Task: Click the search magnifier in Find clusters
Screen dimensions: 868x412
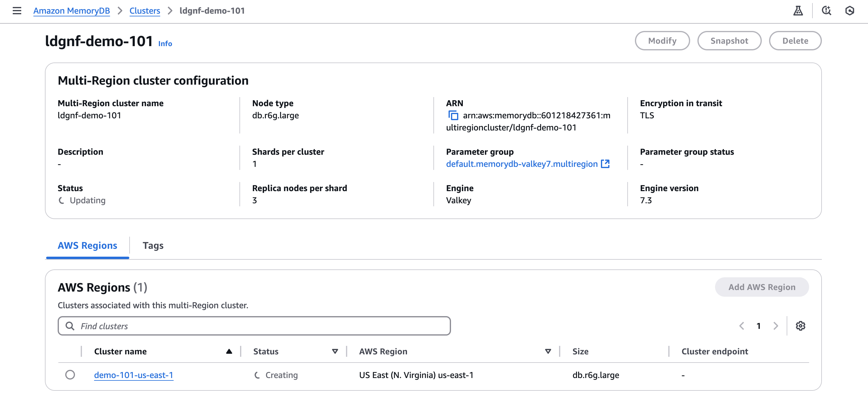Action: [x=70, y=326]
